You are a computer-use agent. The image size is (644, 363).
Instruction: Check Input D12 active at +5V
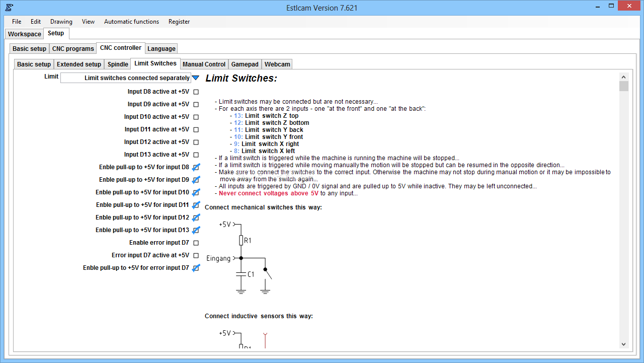[x=196, y=142]
